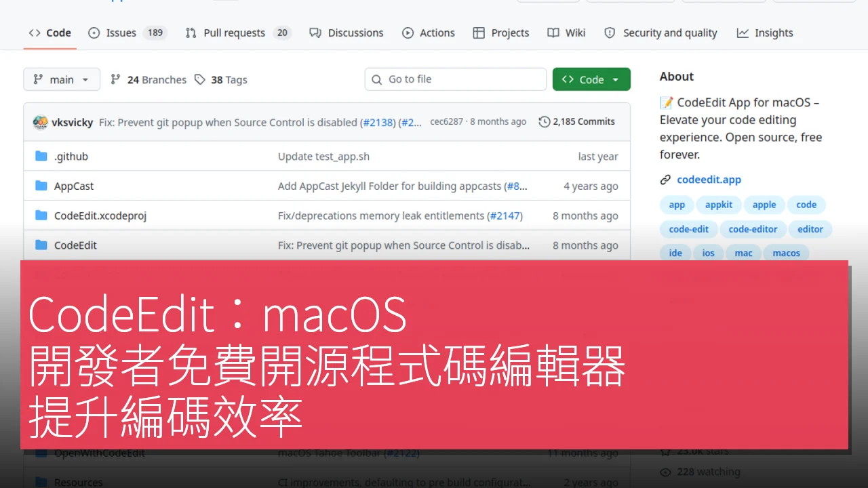Click the link icon beside codeedit.app
This screenshot has height=488, width=868.
point(665,180)
